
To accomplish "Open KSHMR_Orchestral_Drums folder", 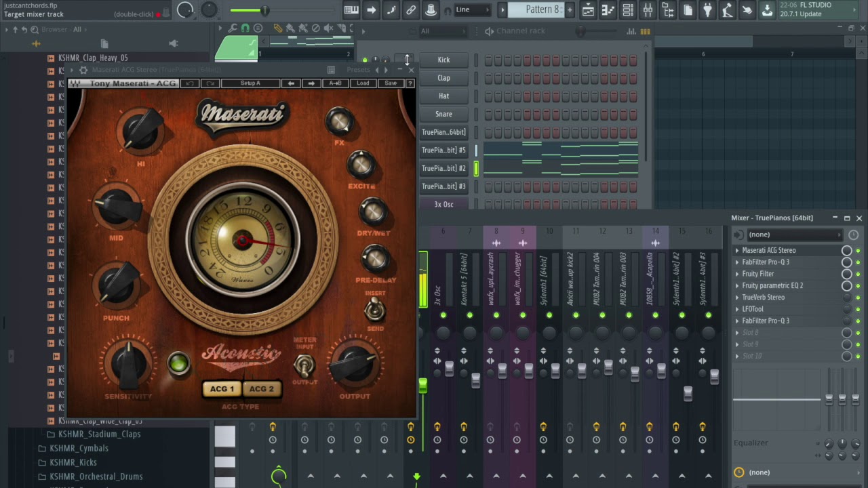I will coord(96,476).
